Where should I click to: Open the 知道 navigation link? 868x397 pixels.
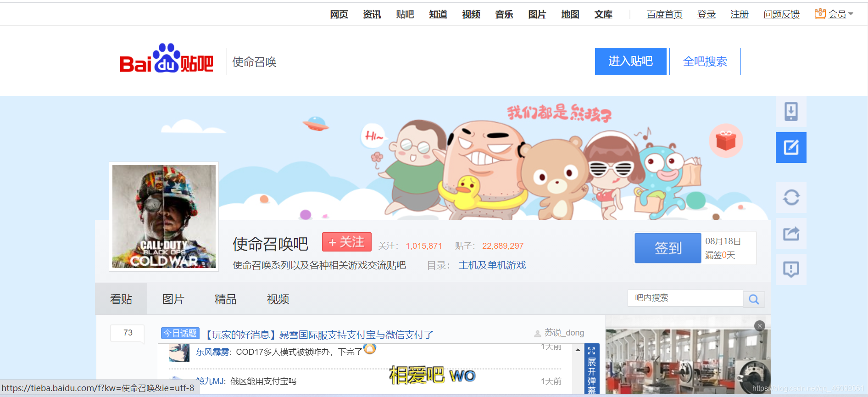pyautogui.click(x=438, y=15)
